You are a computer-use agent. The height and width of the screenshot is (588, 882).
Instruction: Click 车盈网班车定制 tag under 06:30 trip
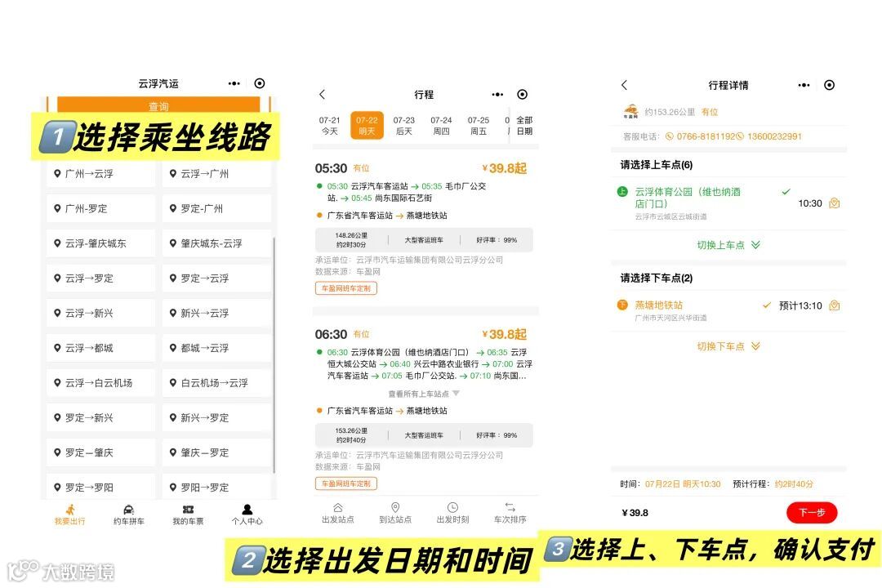click(x=346, y=484)
